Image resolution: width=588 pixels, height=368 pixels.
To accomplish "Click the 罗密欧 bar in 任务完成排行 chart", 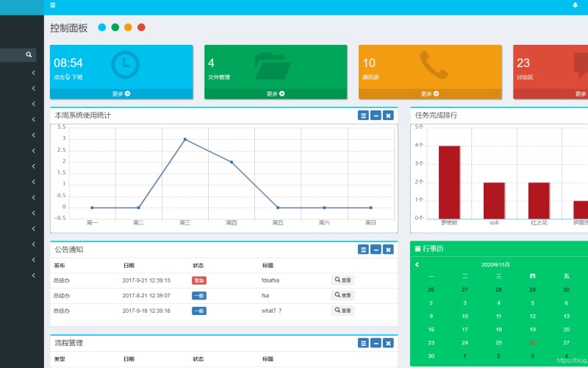I will [x=449, y=183].
